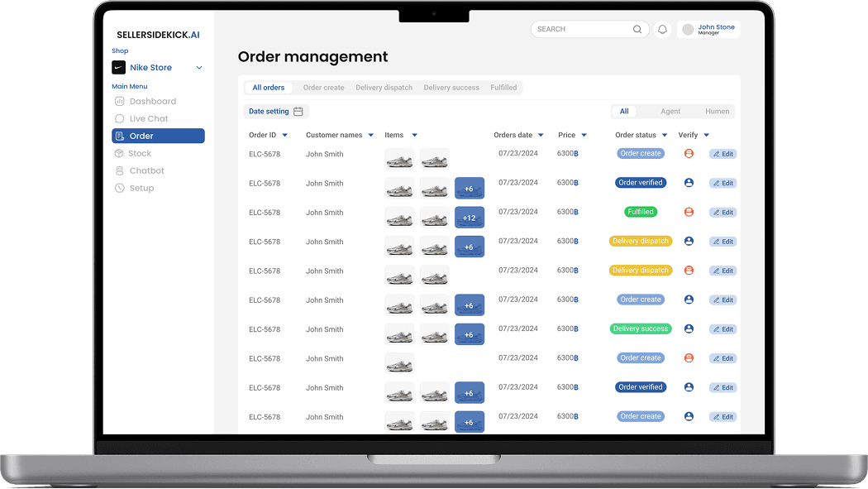Open the Delivery dispatch tab
This screenshot has width=868, height=489.
384,88
